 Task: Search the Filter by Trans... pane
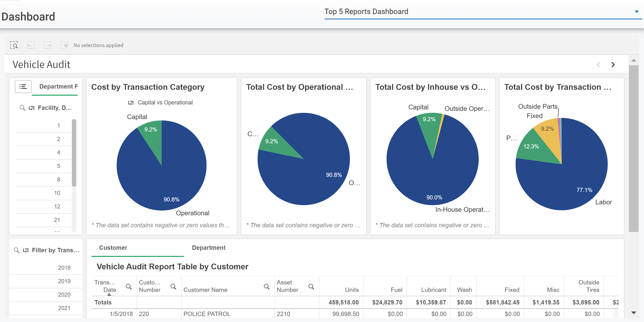(x=17, y=250)
